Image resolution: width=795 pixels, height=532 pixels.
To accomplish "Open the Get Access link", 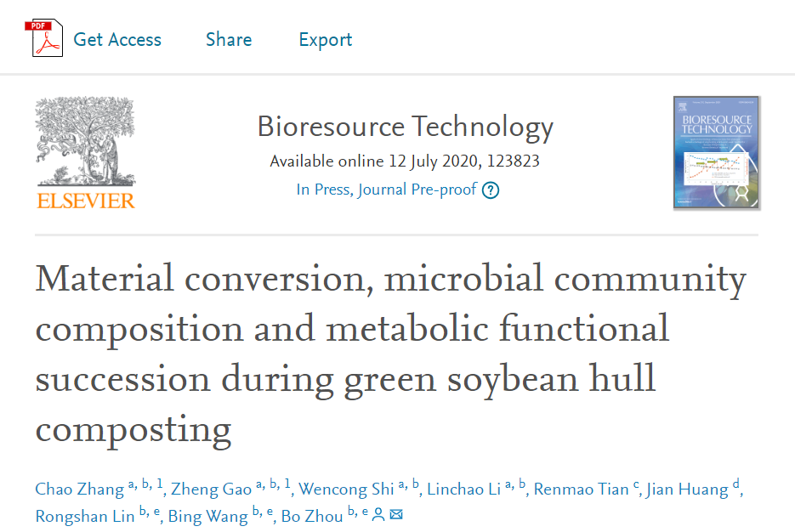I will tap(117, 40).
